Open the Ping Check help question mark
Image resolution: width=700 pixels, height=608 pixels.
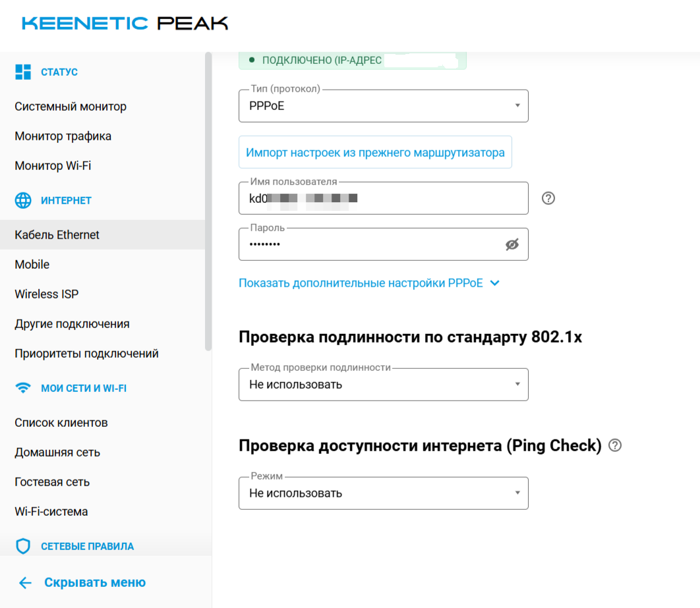tap(615, 445)
